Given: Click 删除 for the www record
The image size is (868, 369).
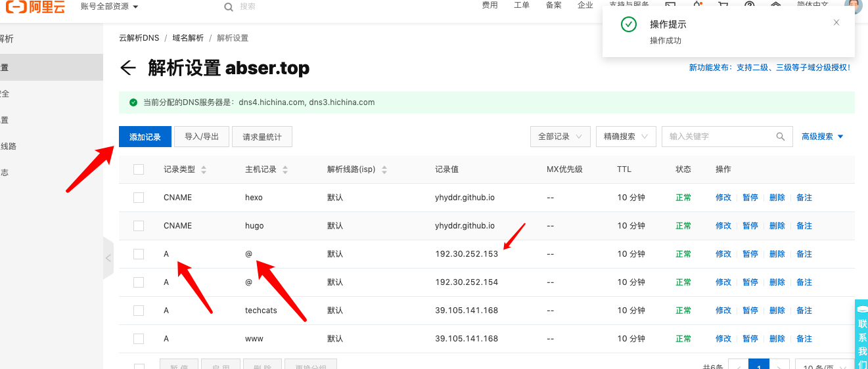Looking at the screenshot, I should tap(777, 339).
